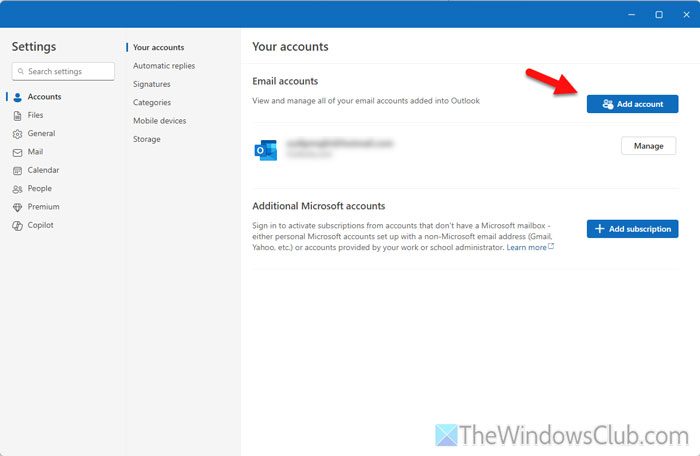Close the Settings window
Viewport: 700px width, 456px height.
pos(687,15)
